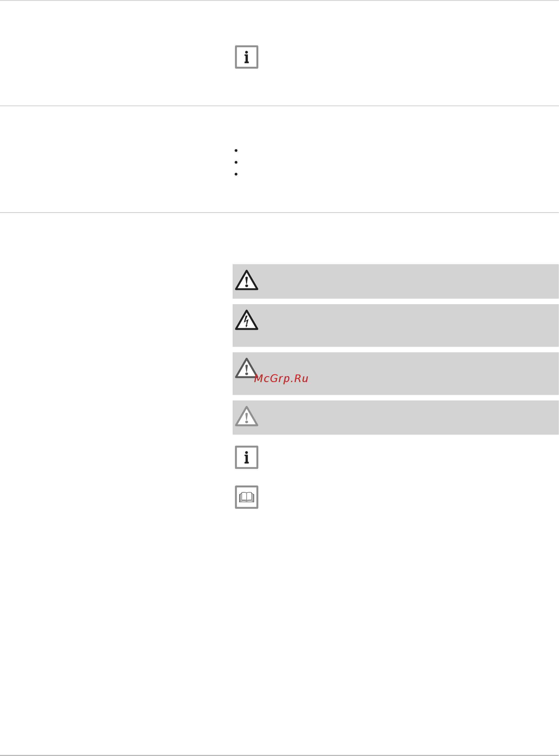Click the header line at page top

279,0
